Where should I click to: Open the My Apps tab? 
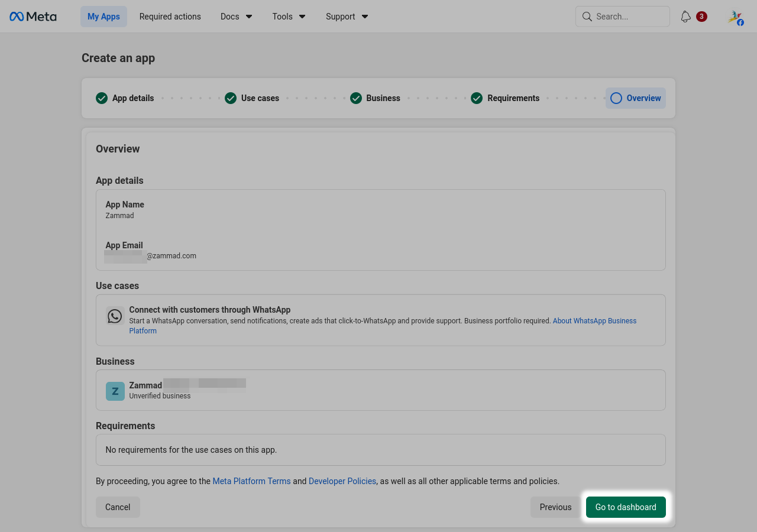tap(103, 17)
